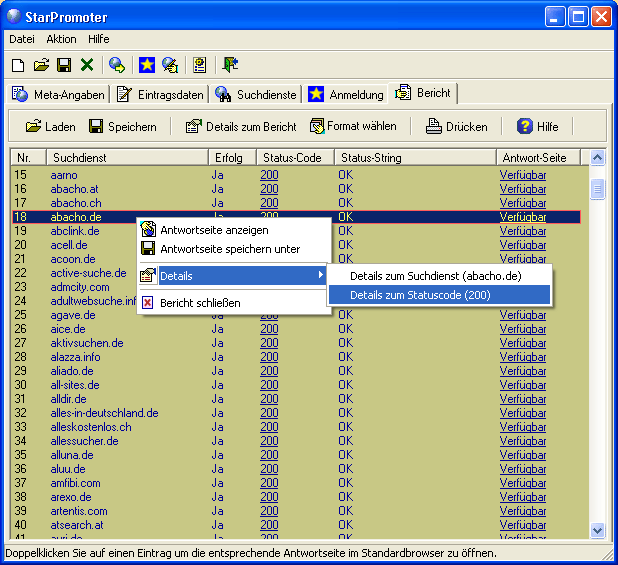
Task: Click the Drücken printer icon
Action: click(x=434, y=126)
